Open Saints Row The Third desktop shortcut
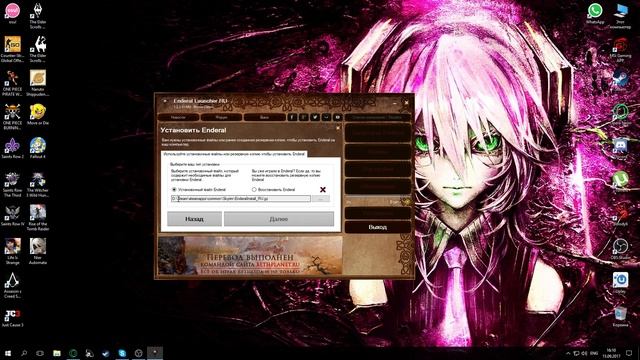 pyautogui.click(x=12, y=184)
